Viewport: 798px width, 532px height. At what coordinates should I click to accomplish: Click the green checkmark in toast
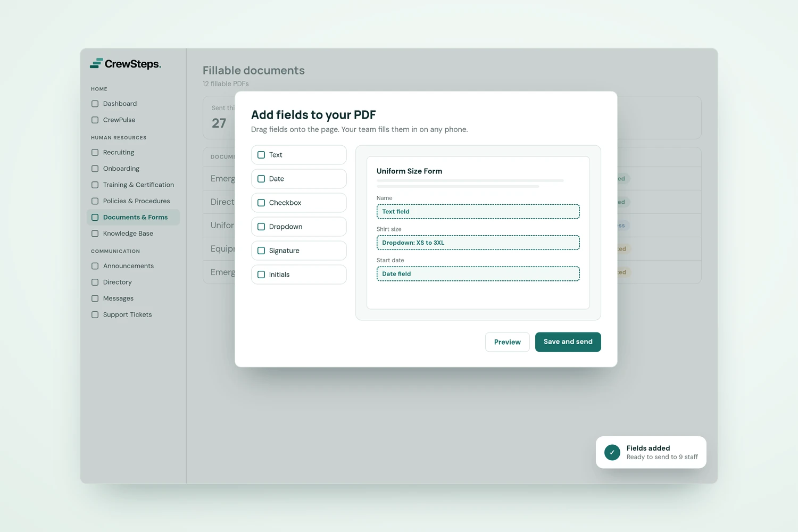(x=612, y=452)
